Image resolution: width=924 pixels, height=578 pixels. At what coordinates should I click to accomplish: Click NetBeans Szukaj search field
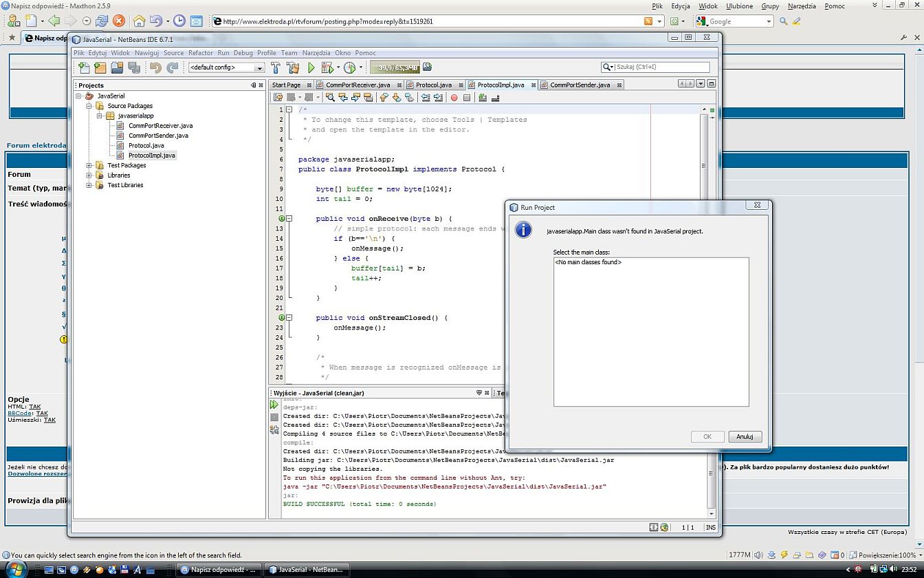[x=661, y=67]
